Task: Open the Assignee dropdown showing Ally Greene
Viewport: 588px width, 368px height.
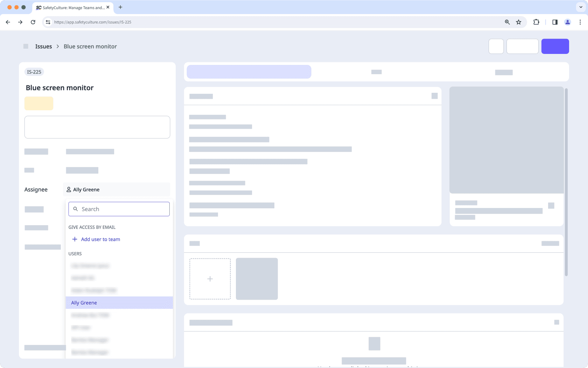Action: point(117,189)
